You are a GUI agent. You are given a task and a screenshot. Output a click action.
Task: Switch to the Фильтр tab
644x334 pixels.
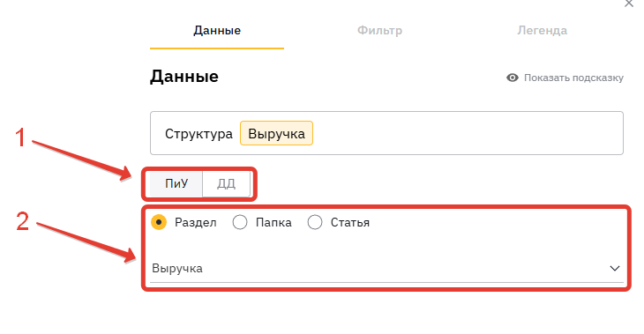(379, 30)
